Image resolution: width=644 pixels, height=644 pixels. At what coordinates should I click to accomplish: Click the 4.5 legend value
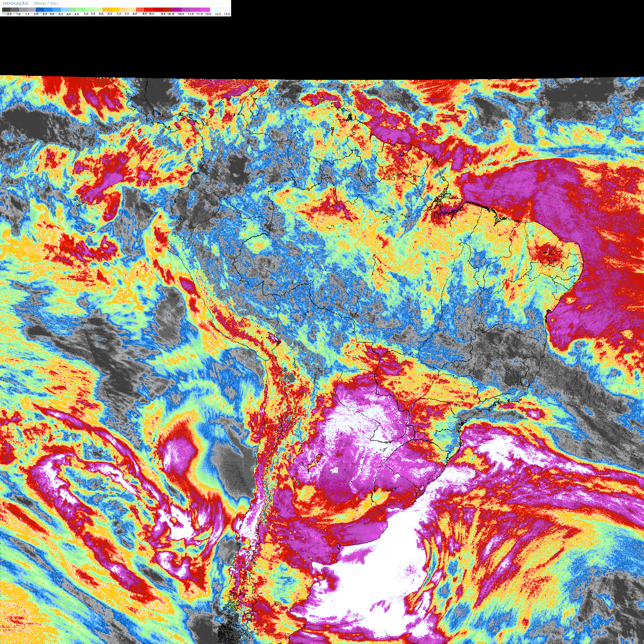click(x=77, y=14)
